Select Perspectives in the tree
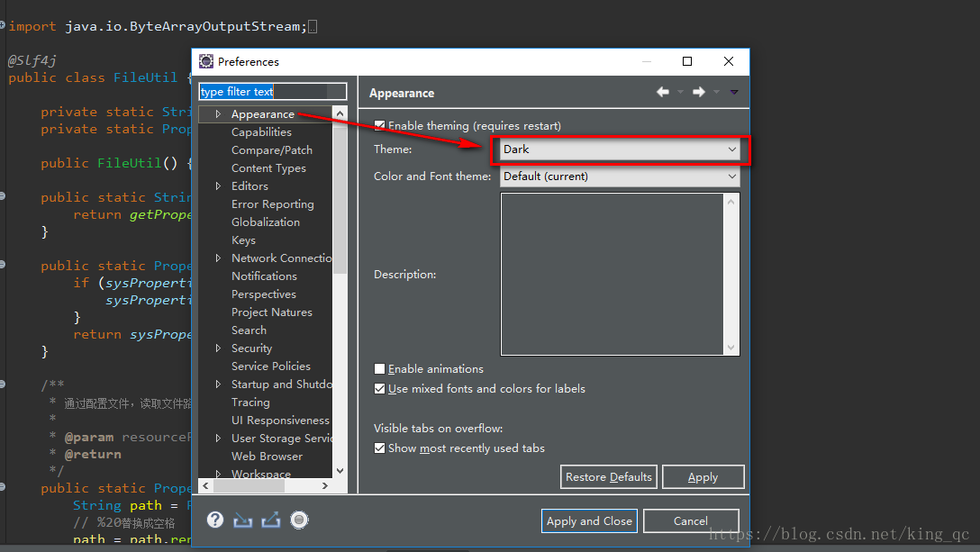 pos(264,294)
